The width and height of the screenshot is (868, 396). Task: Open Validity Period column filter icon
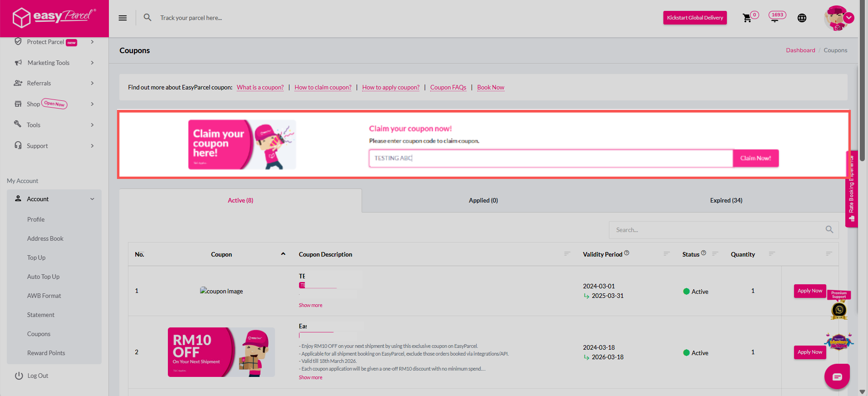[x=667, y=253]
